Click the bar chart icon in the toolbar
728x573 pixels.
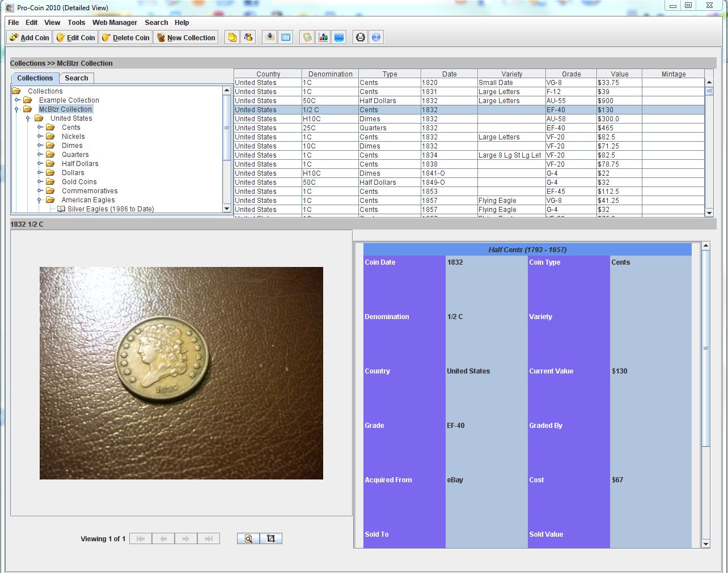323,37
